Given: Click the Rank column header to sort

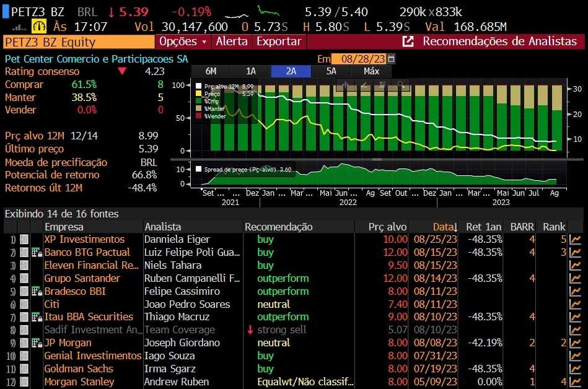Looking at the screenshot, I should tap(553, 227).
